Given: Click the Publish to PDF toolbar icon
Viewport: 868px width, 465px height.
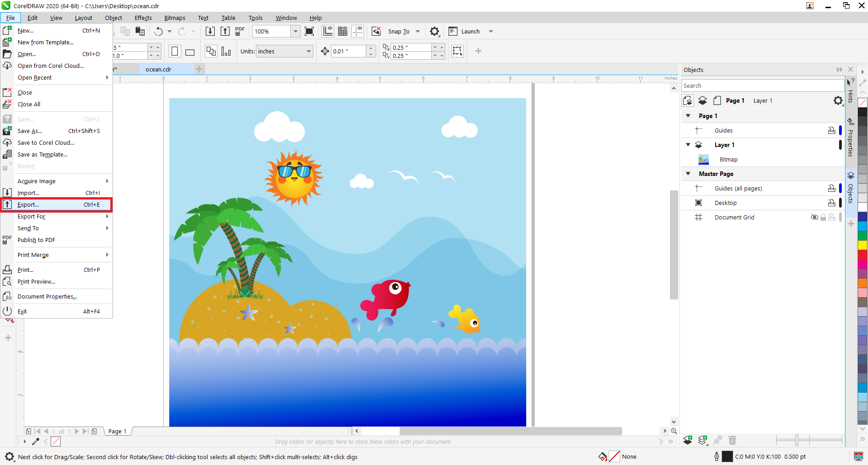Looking at the screenshot, I should click(x=240, y=31).
